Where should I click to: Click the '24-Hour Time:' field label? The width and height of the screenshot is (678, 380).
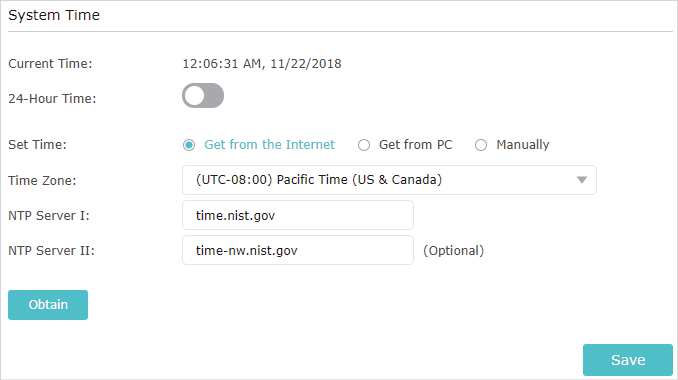pos(52,99)
